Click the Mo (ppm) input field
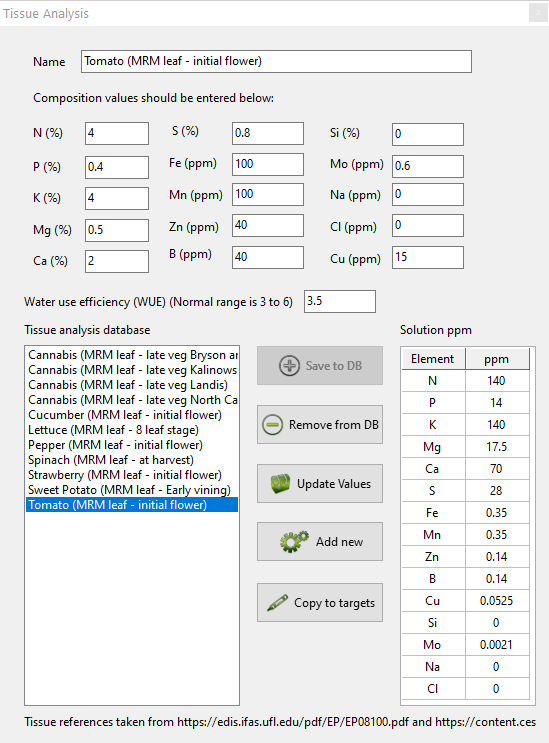The image size is (549, 743). click(428, 166)
